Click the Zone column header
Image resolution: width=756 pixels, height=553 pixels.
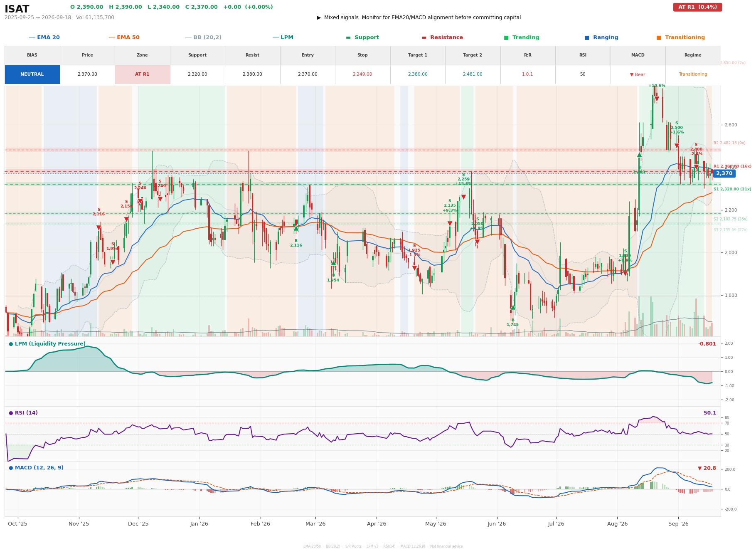pos(142,55)
